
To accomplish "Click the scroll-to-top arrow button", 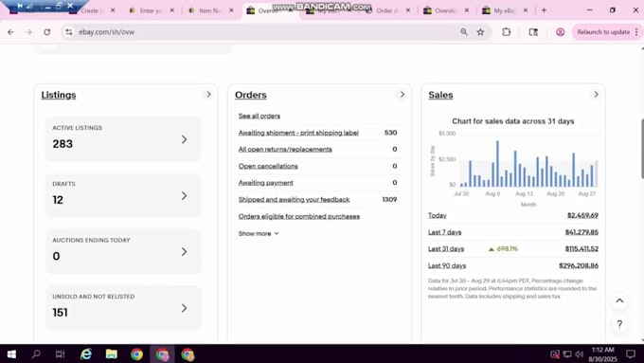I will (619, 301).
